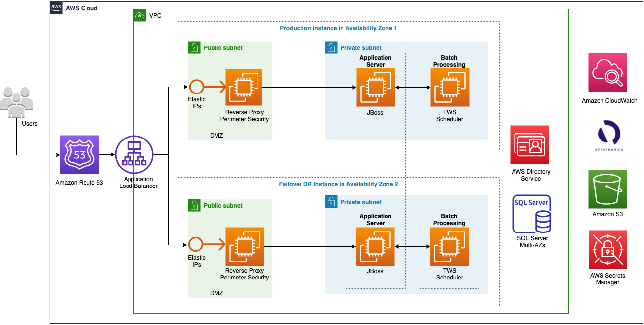
Task: Click 'Batch Processing' heading in Availability Zone 2
Action: click(449, 220)
